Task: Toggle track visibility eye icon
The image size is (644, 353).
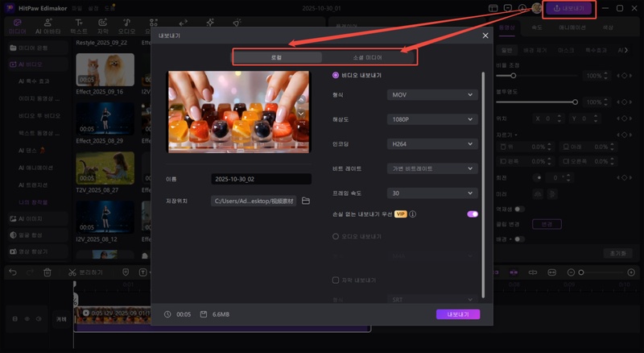Action: 27,319
